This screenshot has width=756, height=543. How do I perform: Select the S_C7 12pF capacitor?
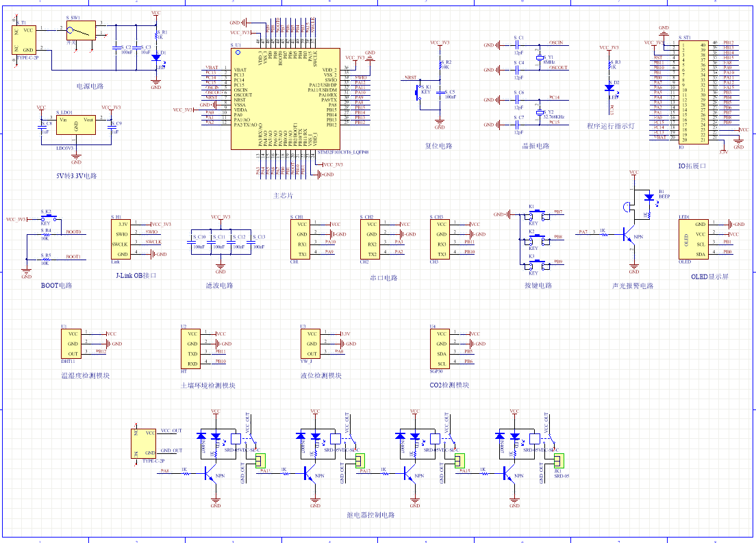(516, 125)
